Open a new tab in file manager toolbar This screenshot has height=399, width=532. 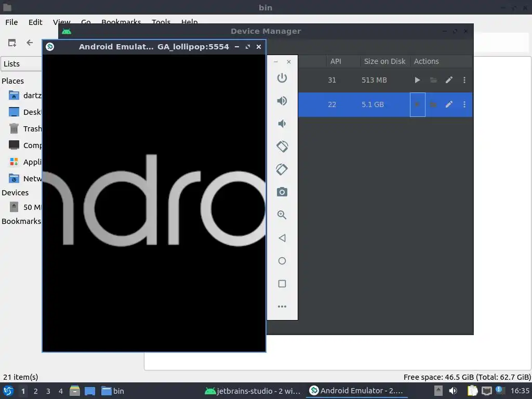pos(12,43)
